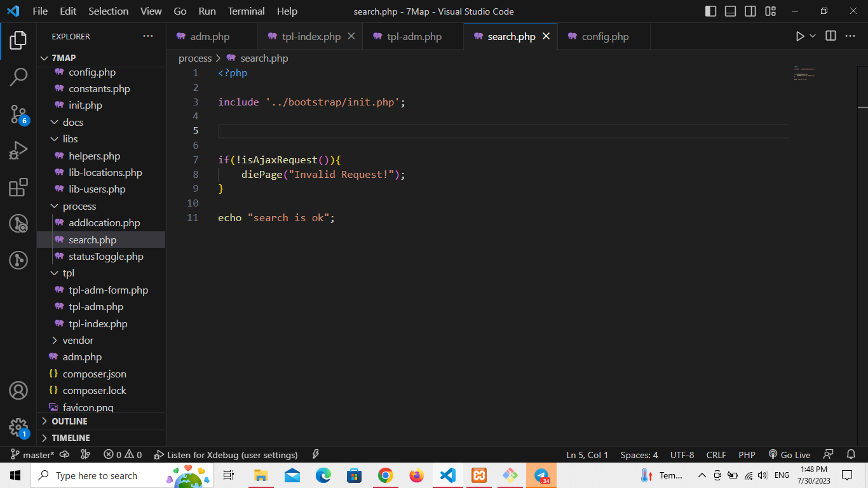
Task: Open Google Chrome from taskbar
Action: coord(385,475)
